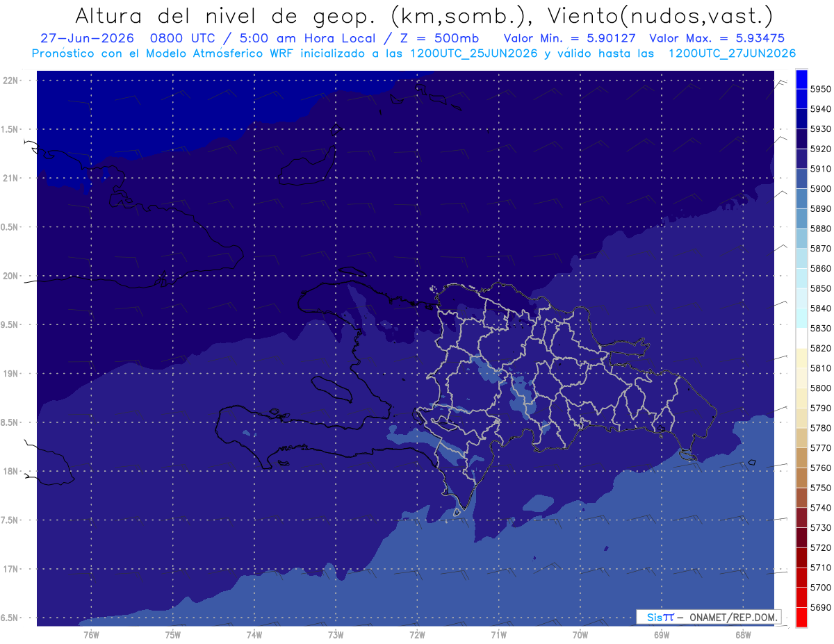Click the 'SisTT – ONAMET/REP.DOM.' credit box

click(x=708, y=617)
